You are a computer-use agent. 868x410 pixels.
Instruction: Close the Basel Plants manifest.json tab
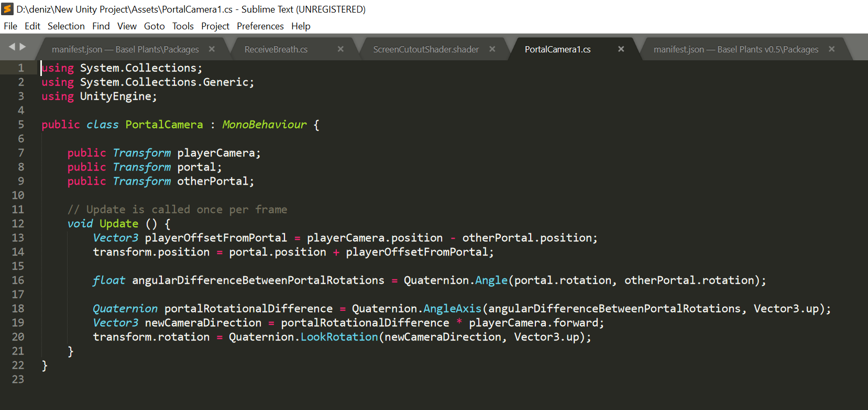click(212, 49)
